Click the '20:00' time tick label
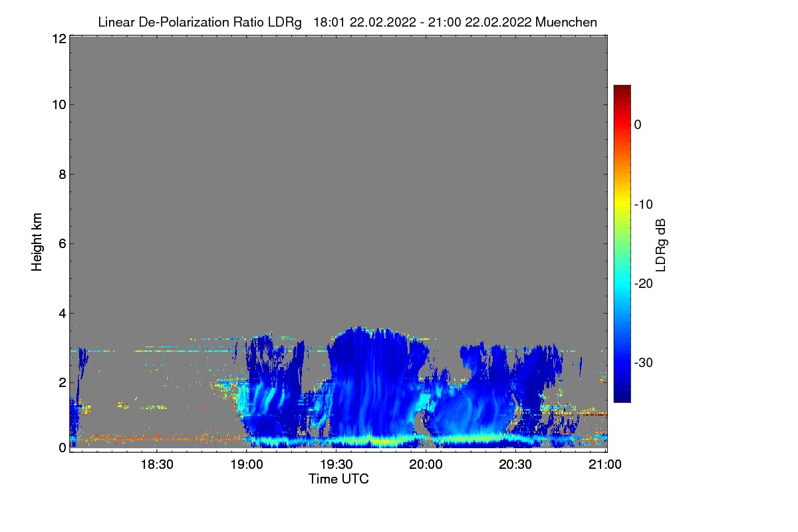Viewport: 798px width, 532px height. (426, 464)
